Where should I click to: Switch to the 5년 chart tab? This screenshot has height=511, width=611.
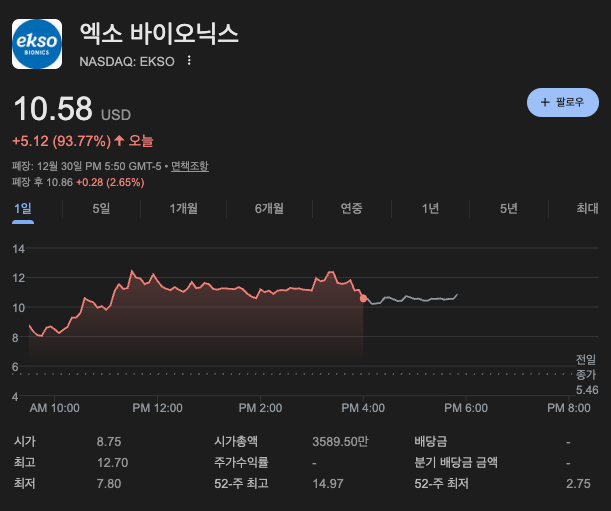point(509,209)
